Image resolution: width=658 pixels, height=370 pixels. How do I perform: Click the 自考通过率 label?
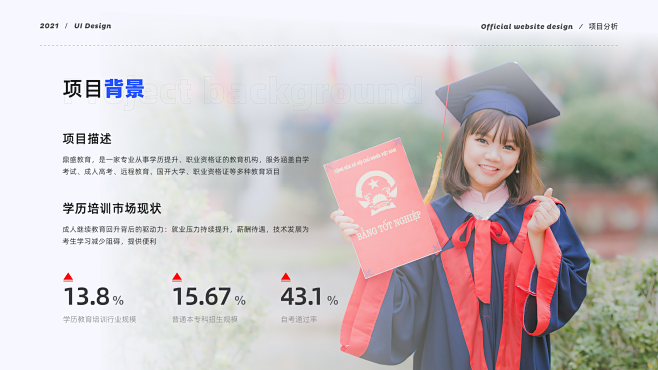pos(299,319)
